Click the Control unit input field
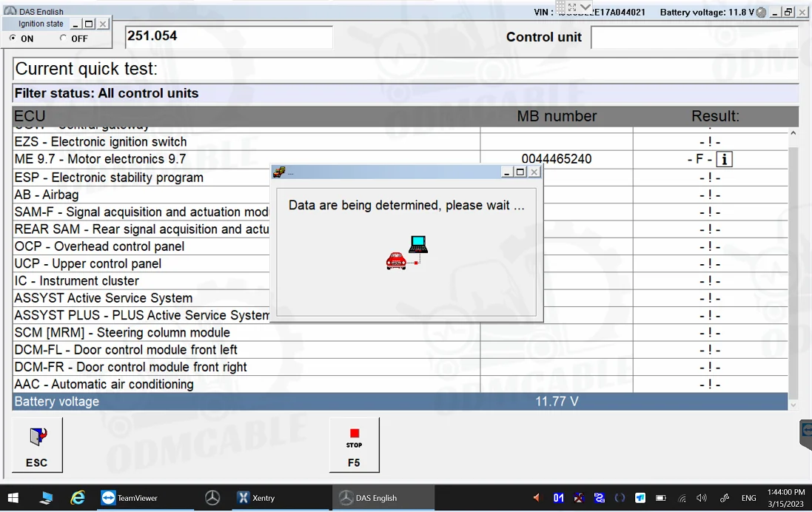Screen dimensions: 812x512 pyautogui.click(x=694, y=37)
